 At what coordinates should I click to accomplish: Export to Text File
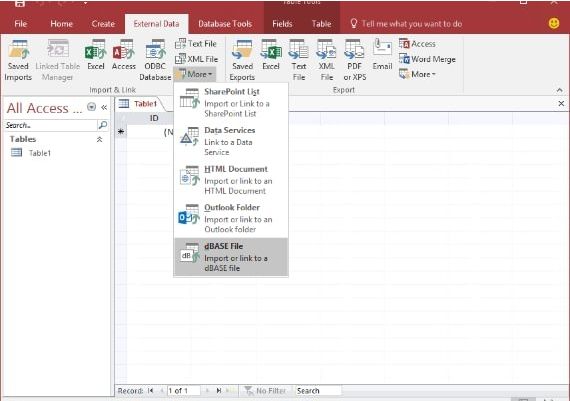[299, 60]
